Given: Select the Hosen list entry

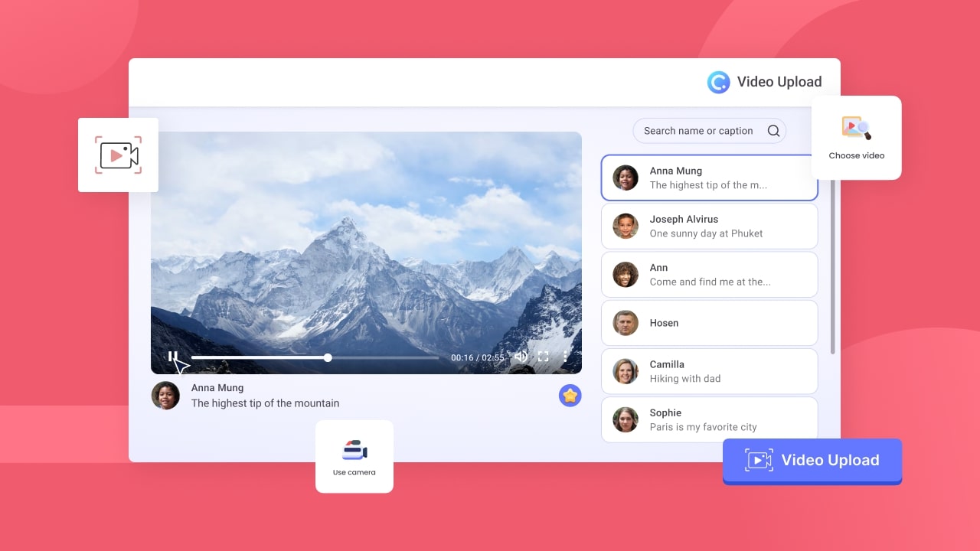Looking at the screenshot, I should (709, 323).
